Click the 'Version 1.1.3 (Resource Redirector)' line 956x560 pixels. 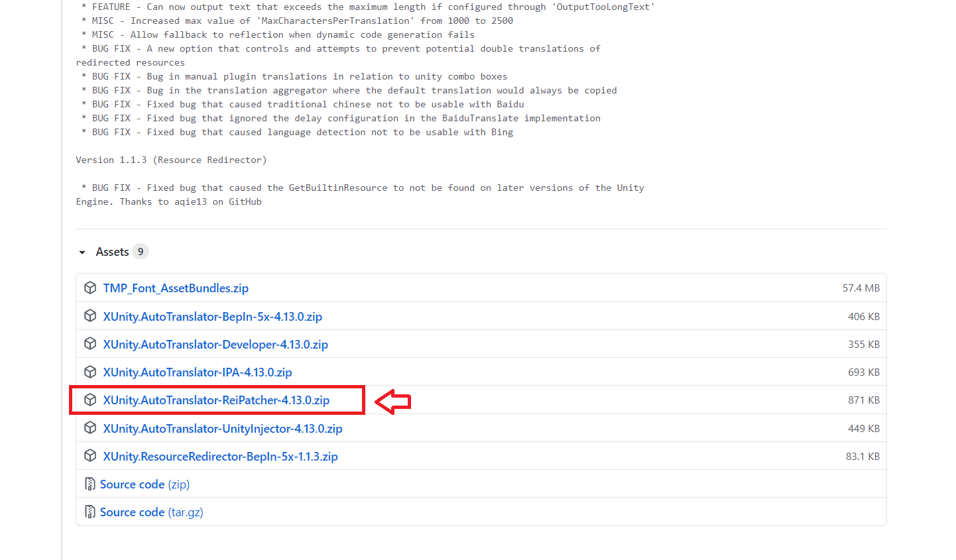171,160
